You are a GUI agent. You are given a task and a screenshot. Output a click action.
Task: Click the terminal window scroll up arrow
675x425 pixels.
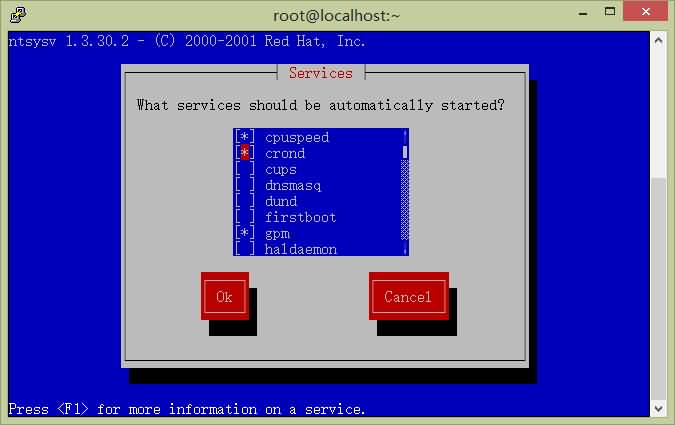point(658,41)
